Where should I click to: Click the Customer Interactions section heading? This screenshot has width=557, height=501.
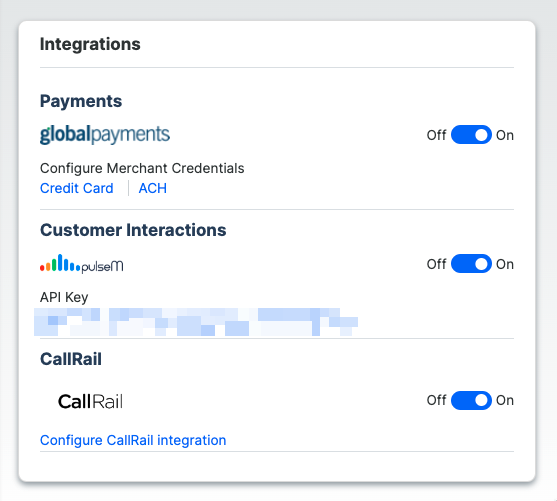coord(133,230)
